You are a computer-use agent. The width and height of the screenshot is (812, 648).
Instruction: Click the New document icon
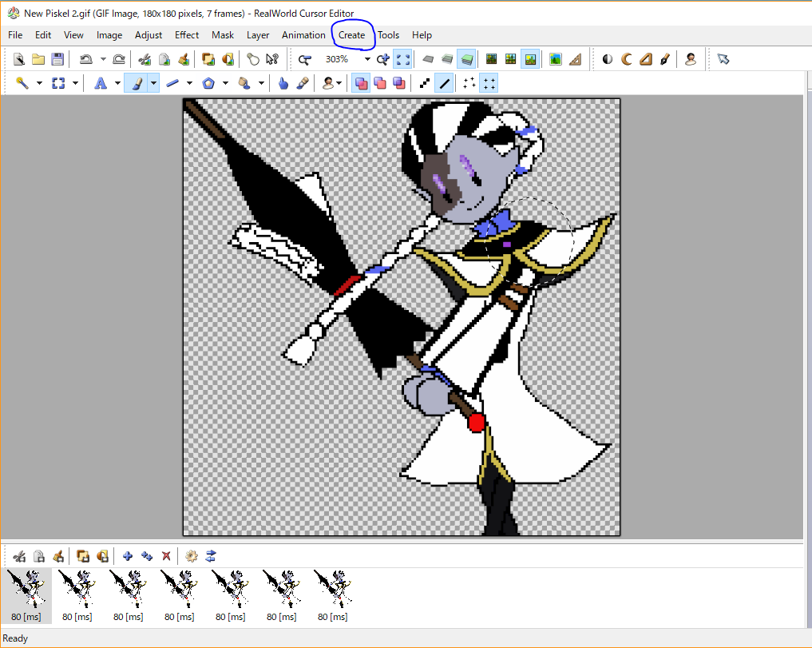tap(19, 59)
